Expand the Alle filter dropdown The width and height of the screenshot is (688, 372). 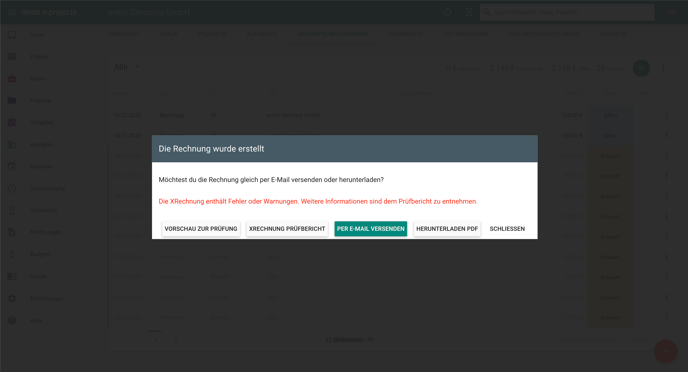click(126, 67)
